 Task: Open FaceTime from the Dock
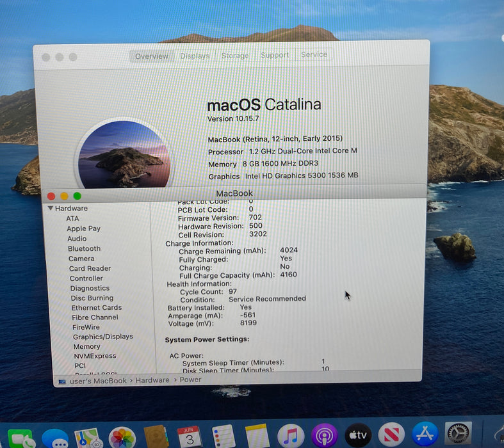pos(21,438)
